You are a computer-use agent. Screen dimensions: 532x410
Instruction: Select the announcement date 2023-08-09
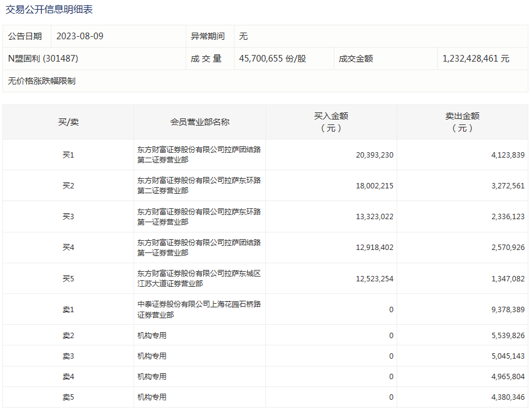pyautogui.click(x=80, y=36)
